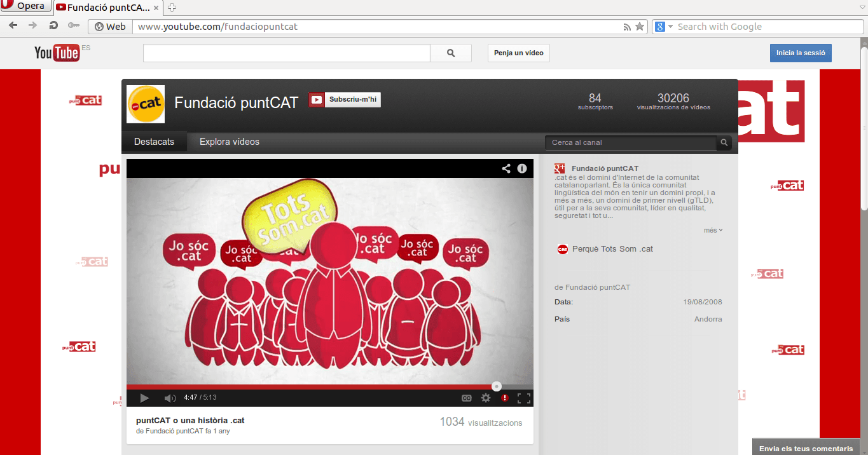Close the Fundació puntCA... tab
The image size is (868, 455).
tap(156, 8)
